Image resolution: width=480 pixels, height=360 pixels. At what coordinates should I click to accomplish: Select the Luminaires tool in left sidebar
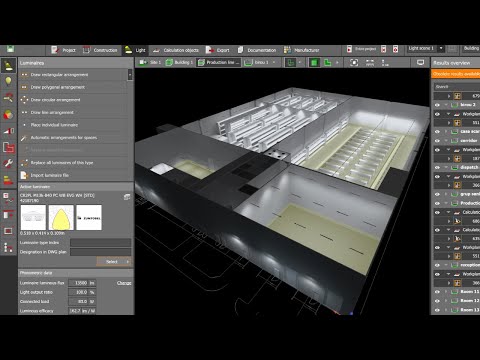tap(8, 65)
